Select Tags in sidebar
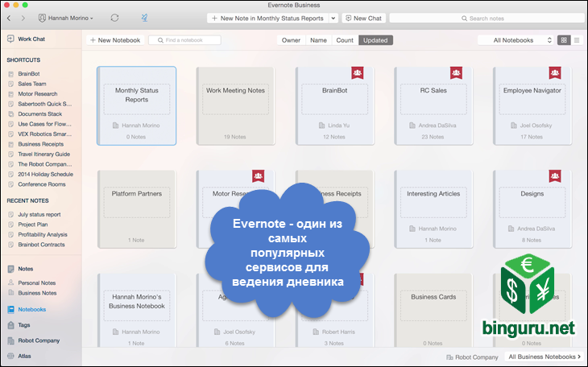 (23, 325)
